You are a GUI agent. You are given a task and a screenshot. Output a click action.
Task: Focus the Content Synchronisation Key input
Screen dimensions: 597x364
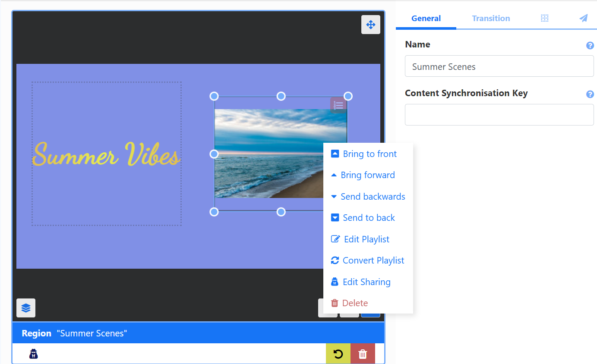click(x=499, y=115)
